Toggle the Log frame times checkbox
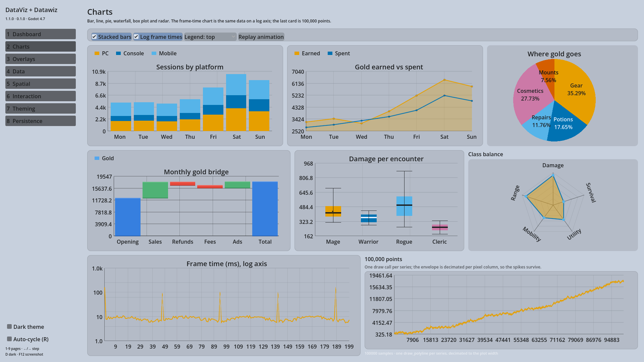The width and height of the screenshot is (644, 362). (x=158, y=37)
